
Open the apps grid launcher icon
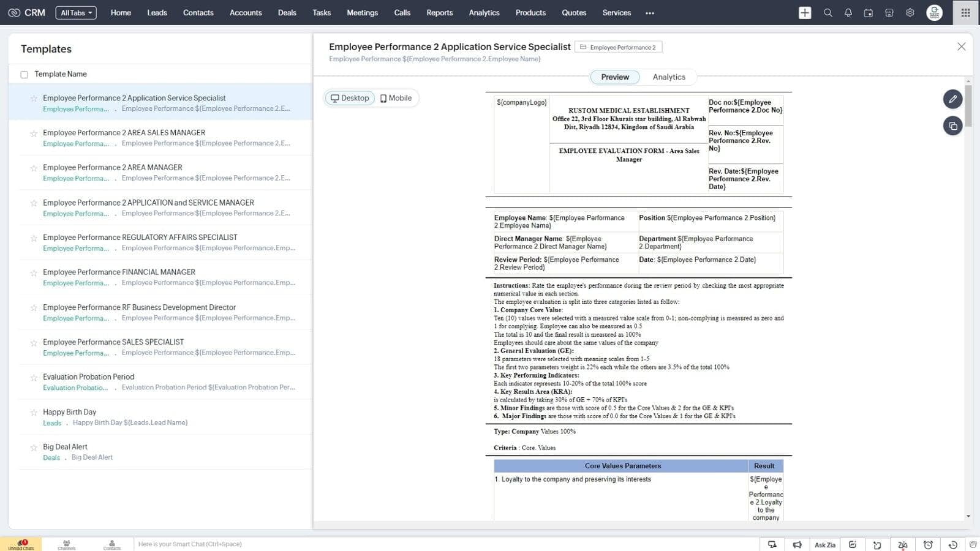(965, 13)
